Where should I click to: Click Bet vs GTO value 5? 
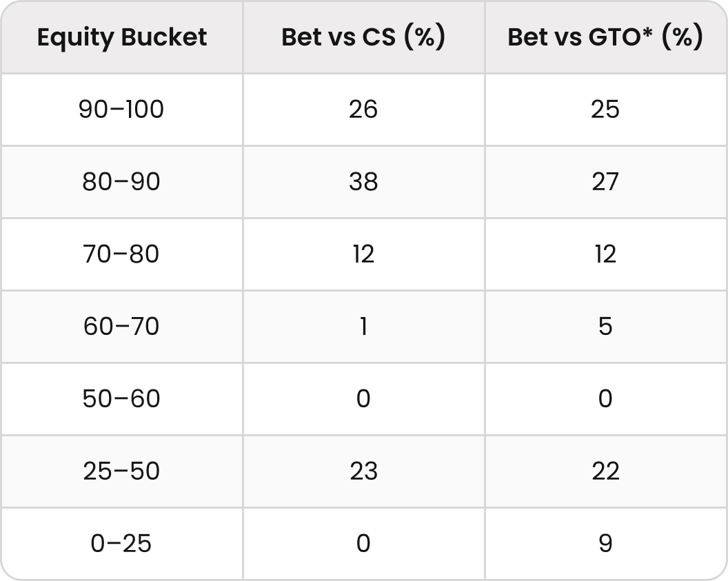click(x=605, y=326)
